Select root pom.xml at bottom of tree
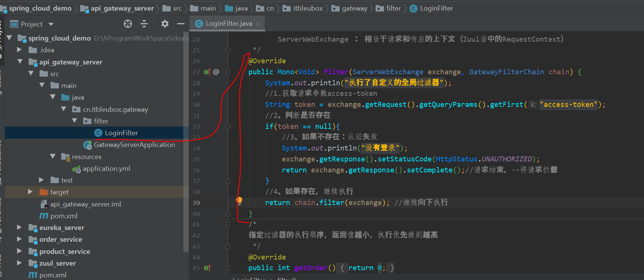This screenshot has height=280, width=644. pyautogui.click(x=53, y=275)
